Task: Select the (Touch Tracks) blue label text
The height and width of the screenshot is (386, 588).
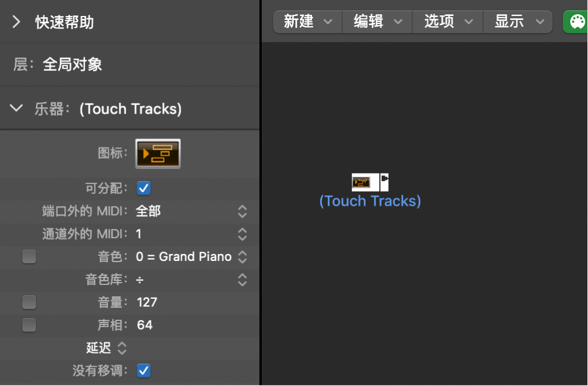Action: [369, 201]
